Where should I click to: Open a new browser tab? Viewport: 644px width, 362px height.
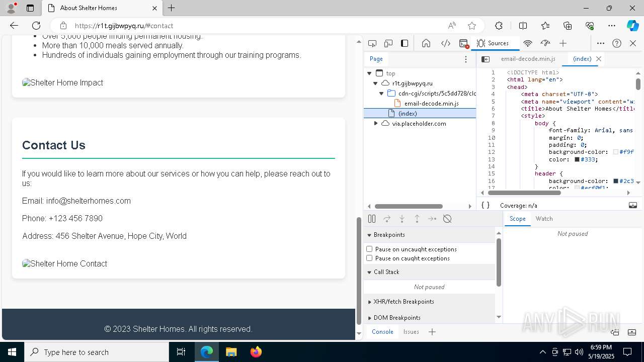coord(172,8)
